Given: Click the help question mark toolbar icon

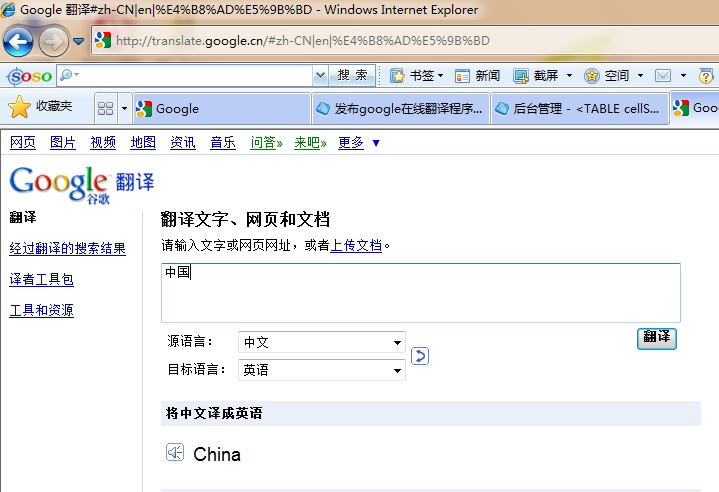Looking at the screenshot, I should point(706,76).
